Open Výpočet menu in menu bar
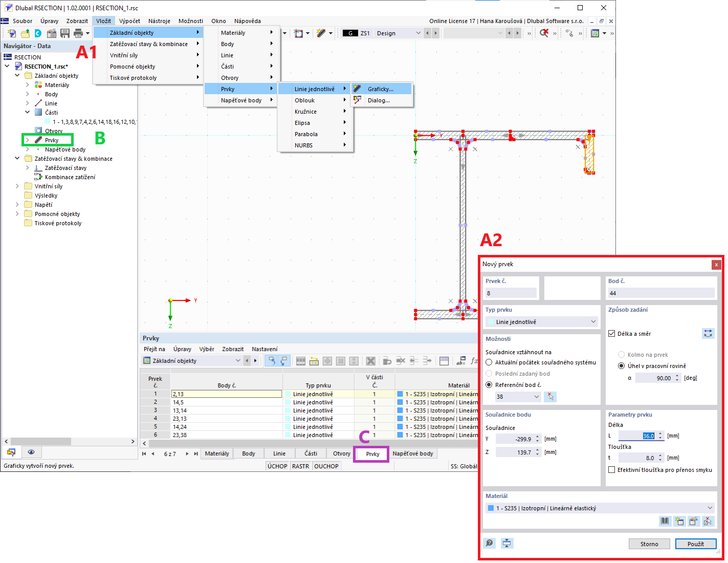 pos(129,21)
